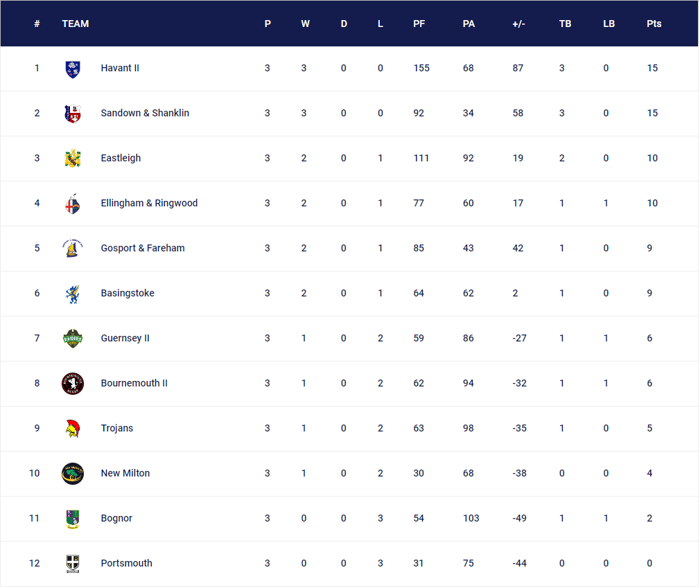The width and height of the screenshot is (700, 588).
Task: Click the Havant II club crest
Action: (x=72, y=69)
